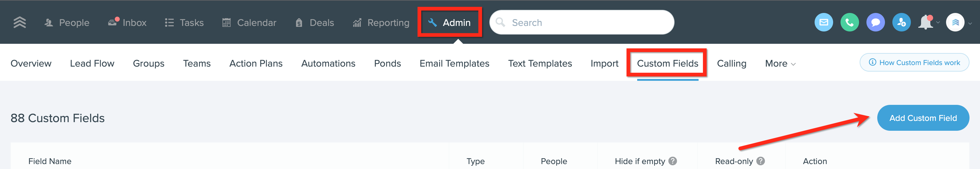Go to the Inbox section
Image resolution: width=980 pixels, height=169 pixels.
[127, 23]
